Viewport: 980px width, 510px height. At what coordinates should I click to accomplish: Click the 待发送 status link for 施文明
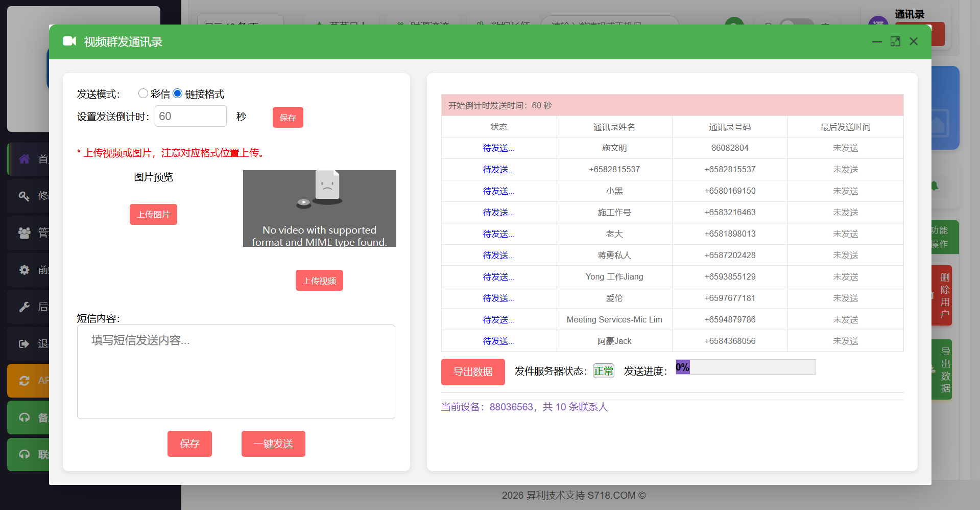pyautogui.click(x=498, y=148)
